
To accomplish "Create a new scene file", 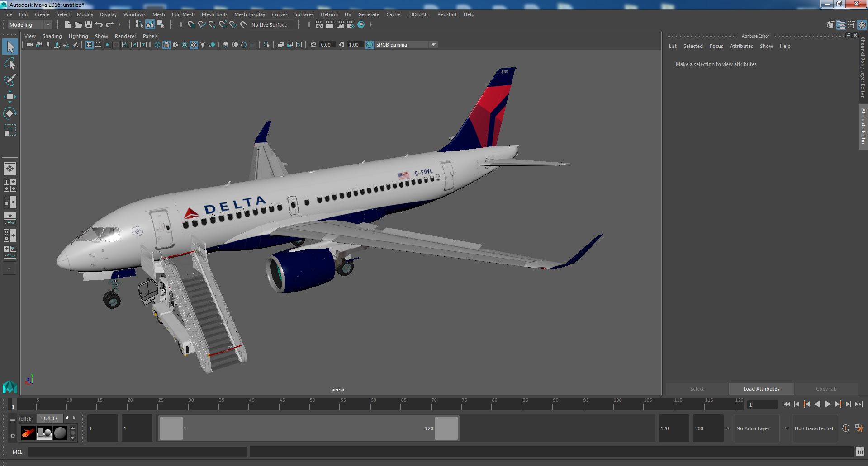I will coord(67,25).
